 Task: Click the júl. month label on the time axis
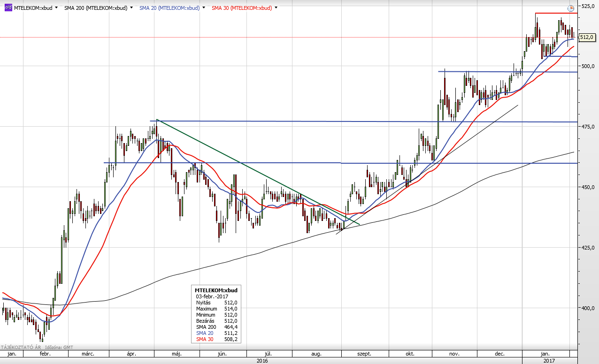[269, 354]
